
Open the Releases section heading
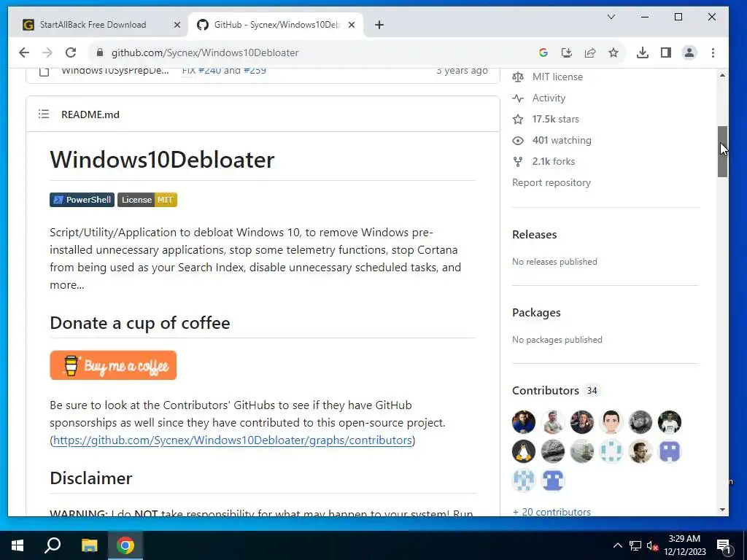(535, 234)
